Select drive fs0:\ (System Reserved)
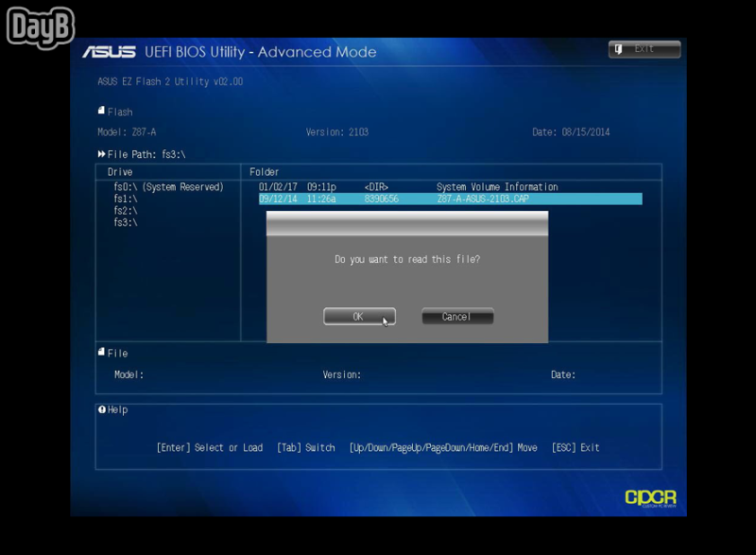This screenshot has width=756, height=555. click(169, 187)
